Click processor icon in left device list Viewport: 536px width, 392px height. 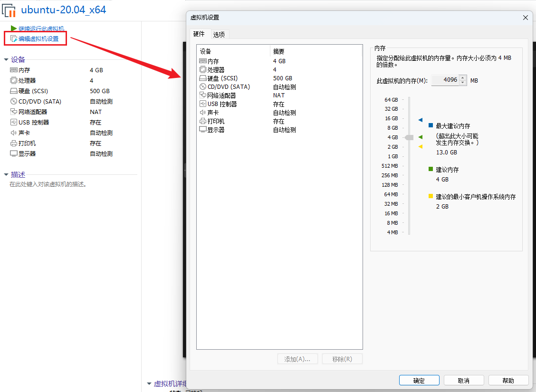point(14,80)
